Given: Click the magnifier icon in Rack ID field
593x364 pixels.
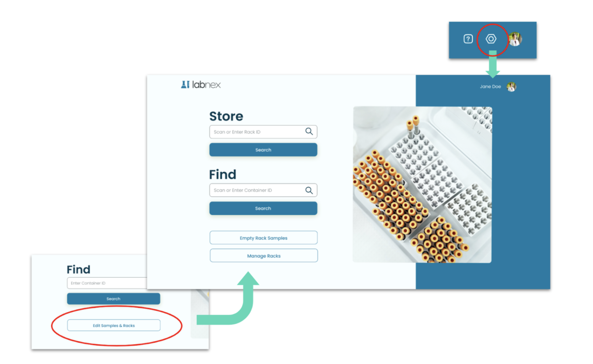Looking at the screenshot, I should 309,131.
